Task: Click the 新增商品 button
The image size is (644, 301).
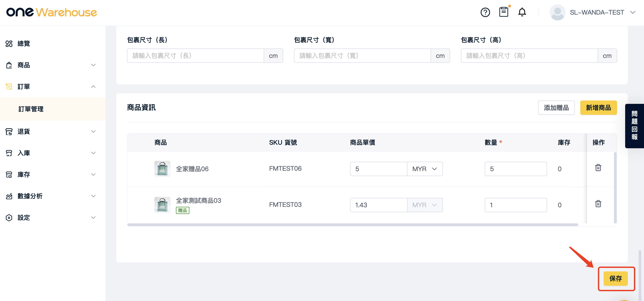Action: pyautogui.click(x=598, y=108)
